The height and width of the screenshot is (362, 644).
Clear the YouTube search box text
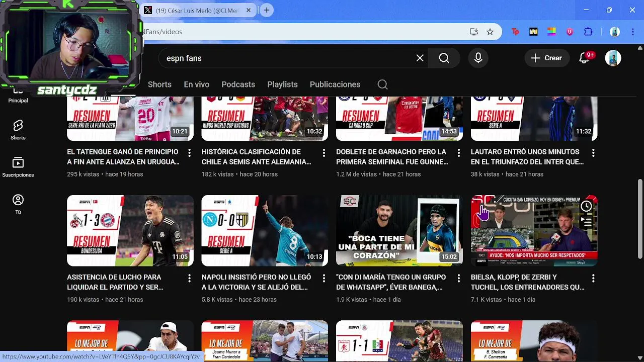420,58
